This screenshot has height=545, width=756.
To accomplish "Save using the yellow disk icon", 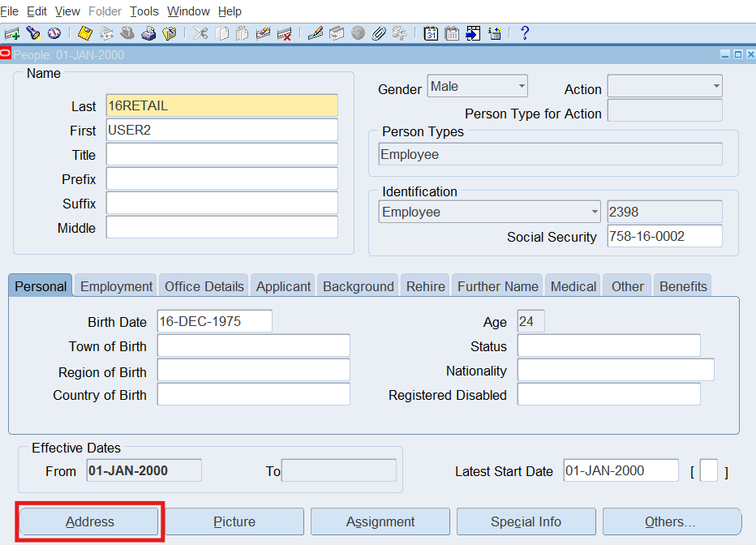I will 85,33.
